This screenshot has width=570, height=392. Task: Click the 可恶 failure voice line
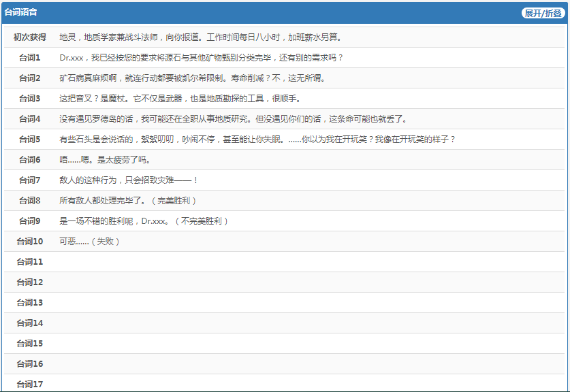tap(89, 242)
